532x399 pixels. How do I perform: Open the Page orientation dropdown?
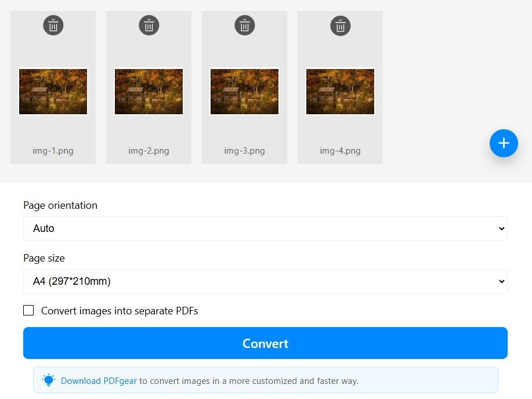click(x=265, y=228)
